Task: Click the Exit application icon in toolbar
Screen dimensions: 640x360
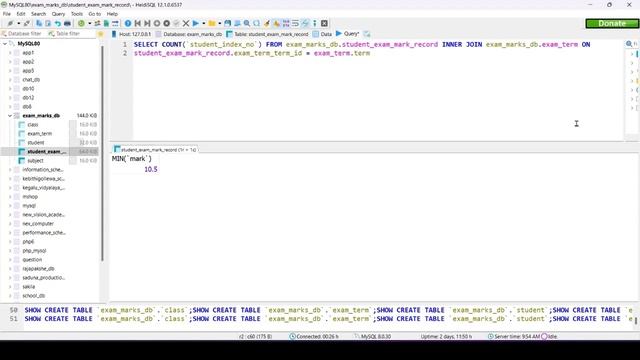Action: [x=324, y=23]
